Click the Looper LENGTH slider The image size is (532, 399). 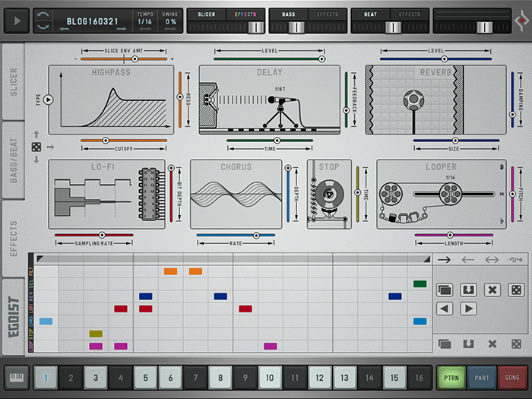(x=454, y=235)
